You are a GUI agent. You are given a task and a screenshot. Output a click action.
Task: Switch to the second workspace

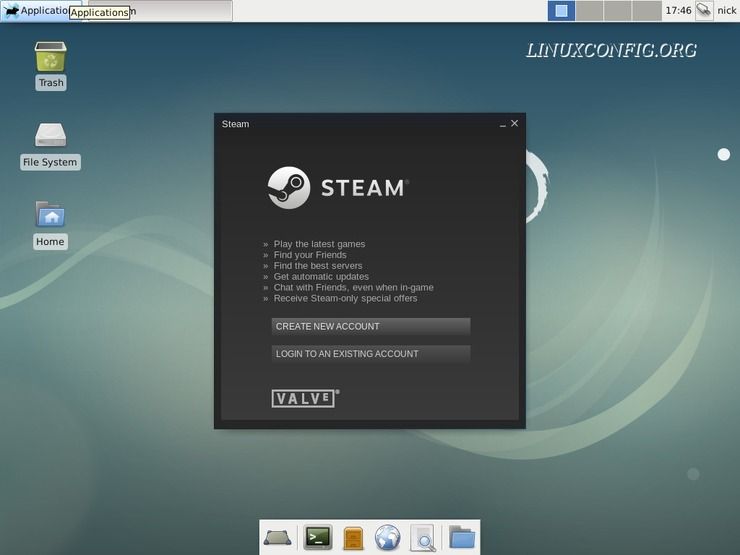click(590, 11)
